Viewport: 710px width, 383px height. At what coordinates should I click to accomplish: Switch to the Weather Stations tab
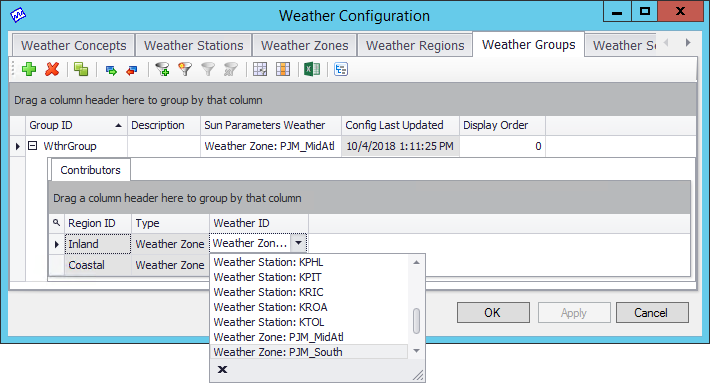(193, 46)
